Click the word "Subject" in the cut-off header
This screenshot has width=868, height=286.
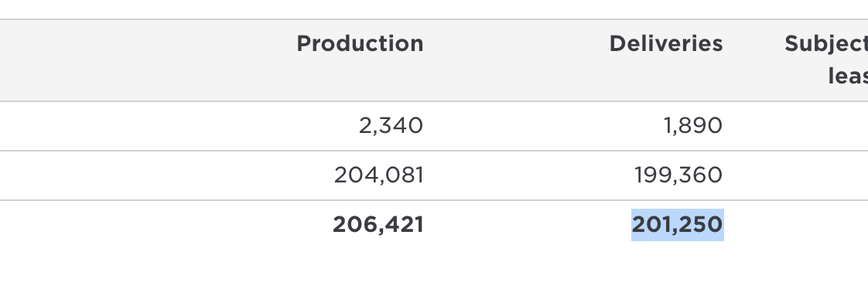pos(826,44)
